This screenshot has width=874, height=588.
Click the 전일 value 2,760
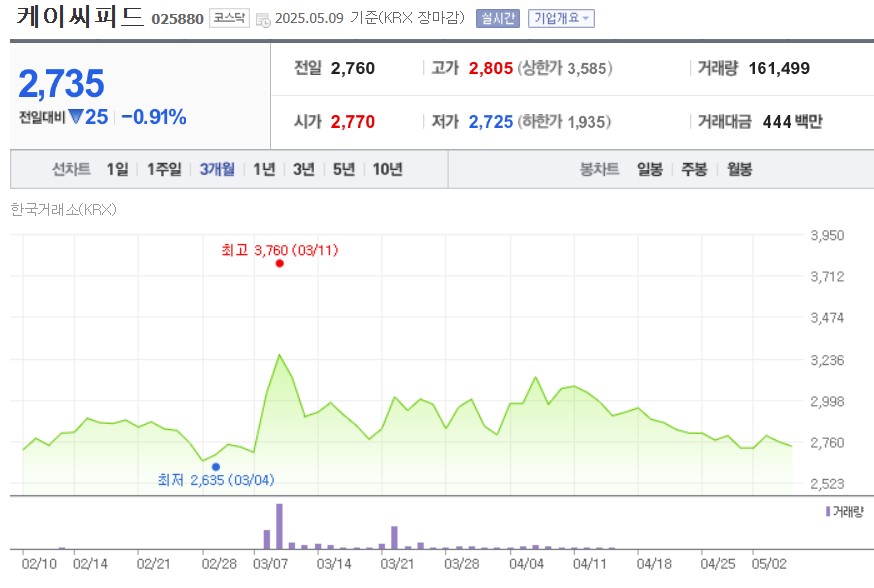click(x=352, y=68)
